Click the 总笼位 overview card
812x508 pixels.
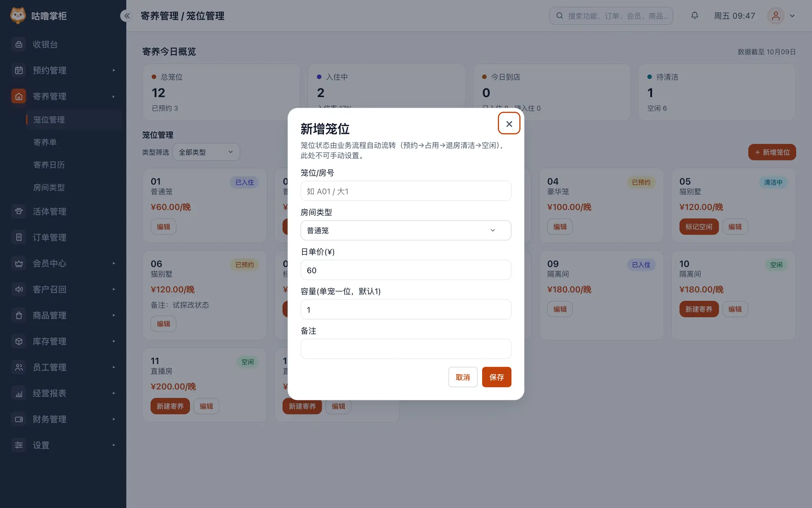coord(221,92)
